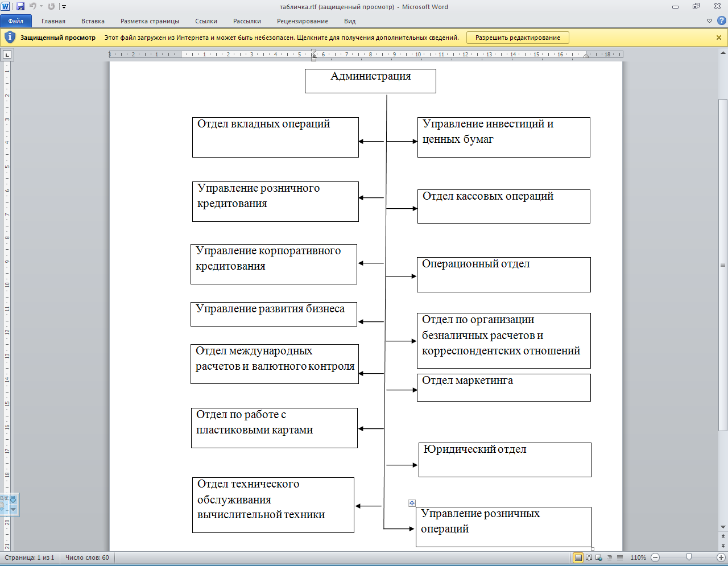Click Отдел маркетинга text
The image size is (728, 566).
point(468,381)
